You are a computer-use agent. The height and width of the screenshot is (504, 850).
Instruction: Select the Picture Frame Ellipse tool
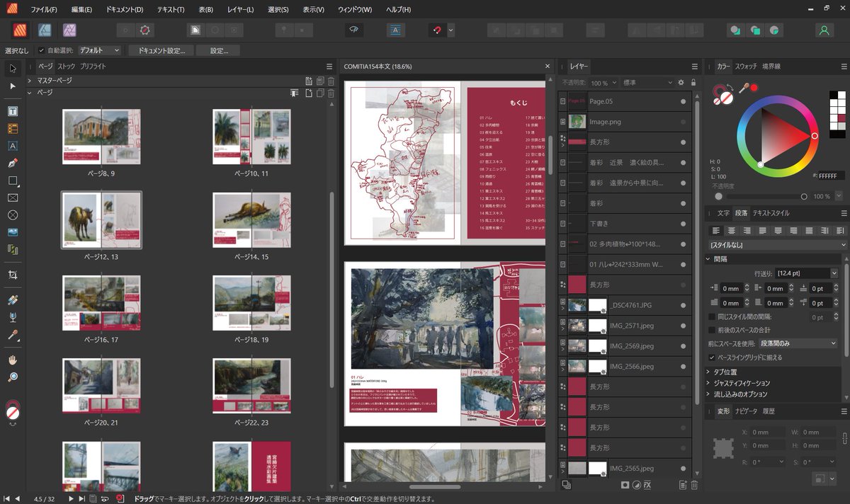tap(13, 214)
